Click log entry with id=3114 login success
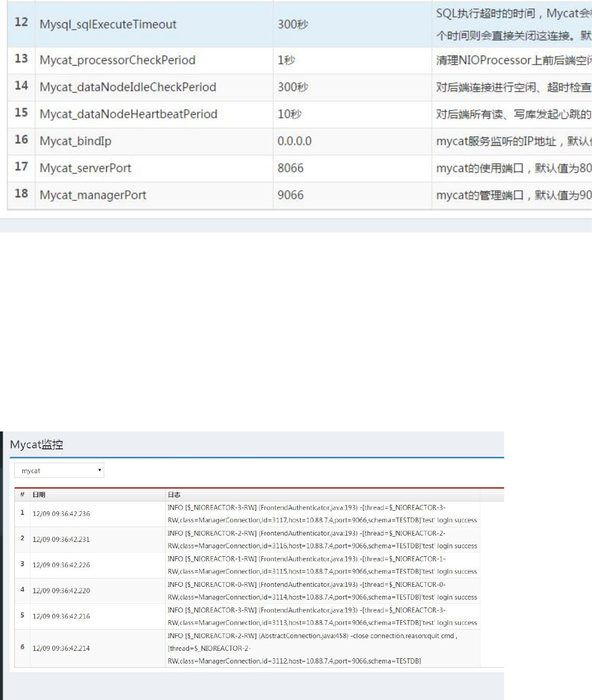This screenshot has height=700, width=592. 322,591
